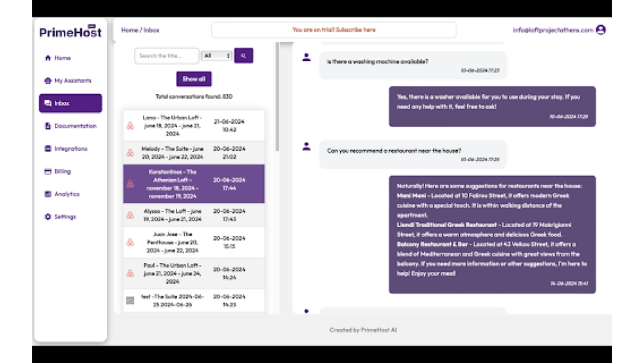Image resolution: width=644 pixels, height=363 pixels.
Task: Open the user profile avatar icon
Action: (600, 30)
